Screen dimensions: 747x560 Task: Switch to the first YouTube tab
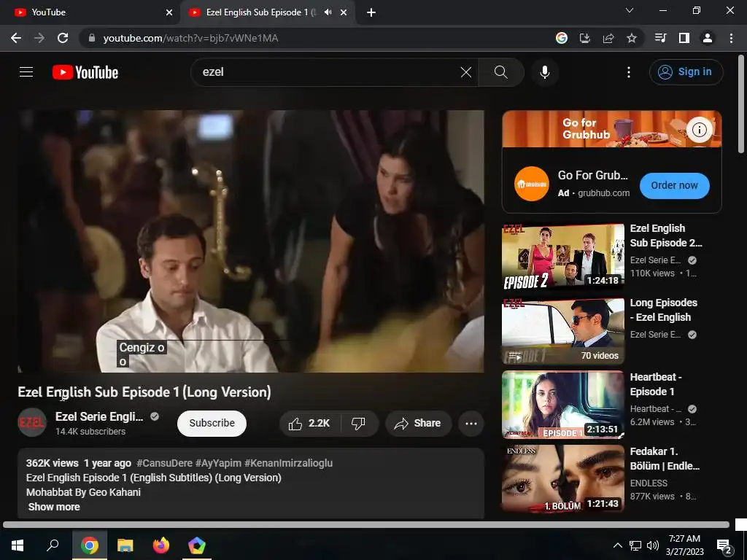pos(90,12)
